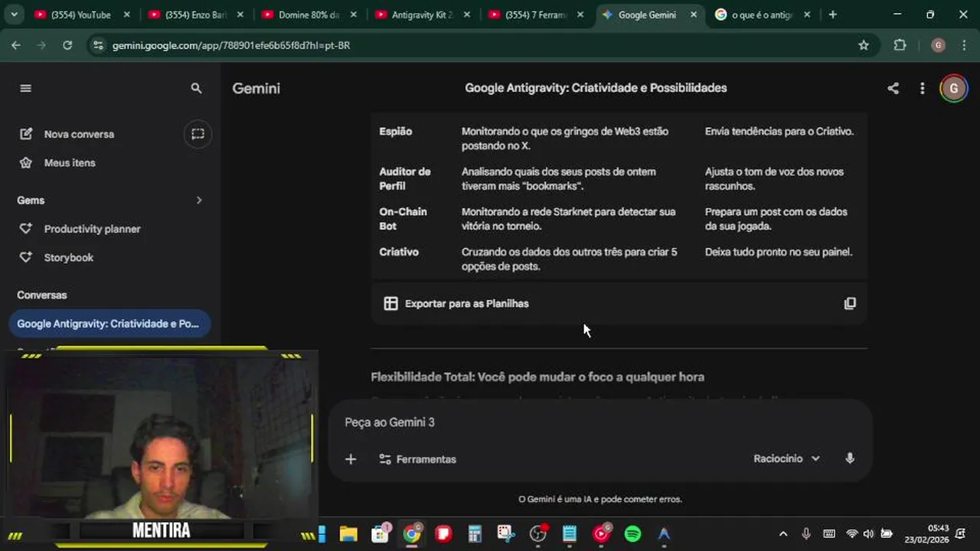This screenshot has width=980, height=551.
Task: Click the site info icon in address bar
Action: point(97,45)
